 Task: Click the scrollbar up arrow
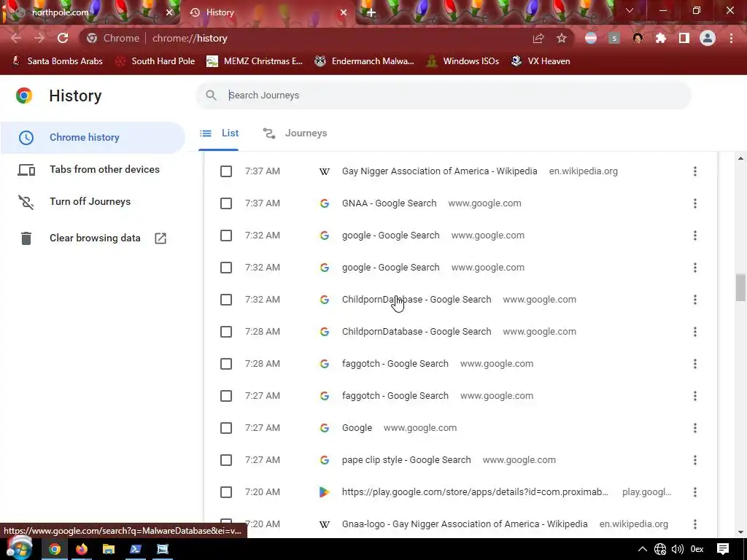pyautogui.click(x=740, y=158)
